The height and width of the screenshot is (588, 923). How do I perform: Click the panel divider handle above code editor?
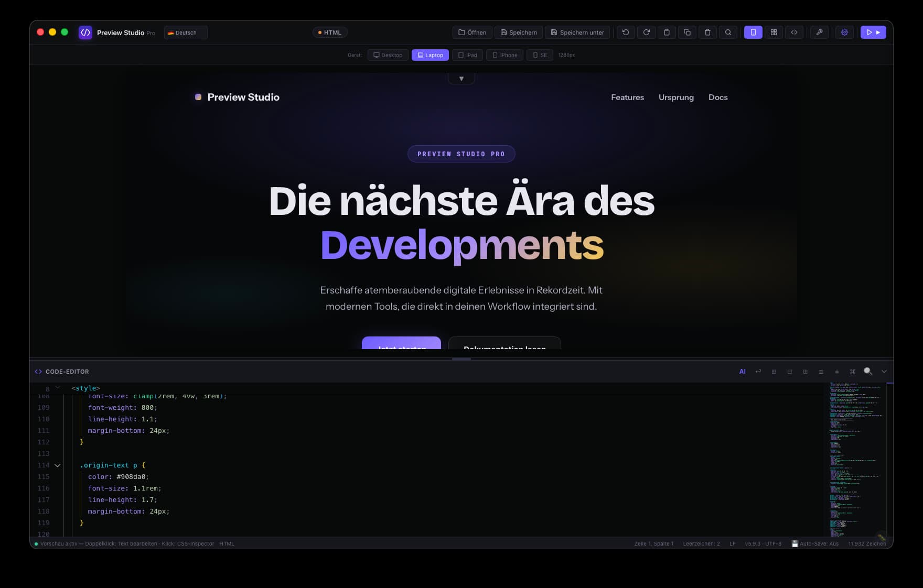(x=461, y=359)
